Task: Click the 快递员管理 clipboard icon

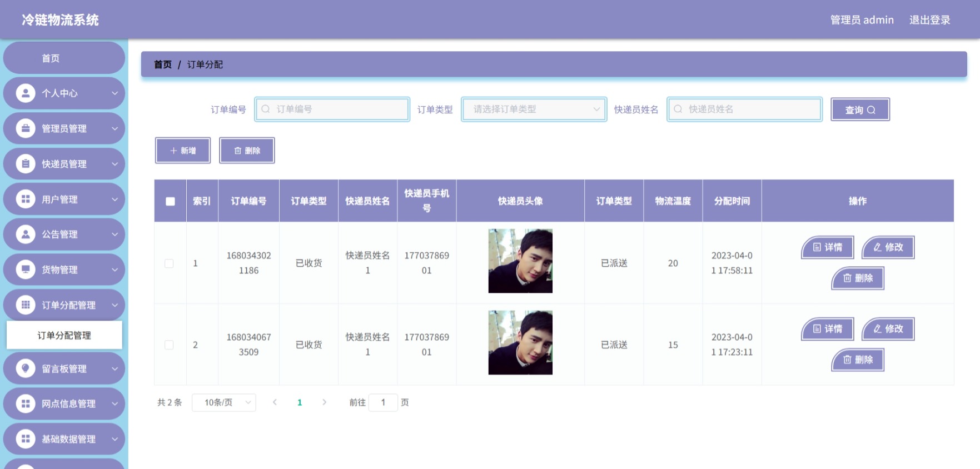Action: [x=26, y=164]
